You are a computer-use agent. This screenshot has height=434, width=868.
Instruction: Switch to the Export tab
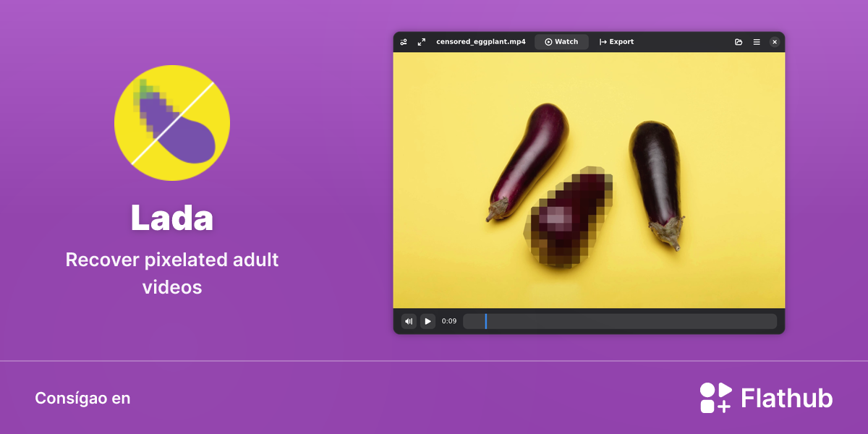click(616, 42)
